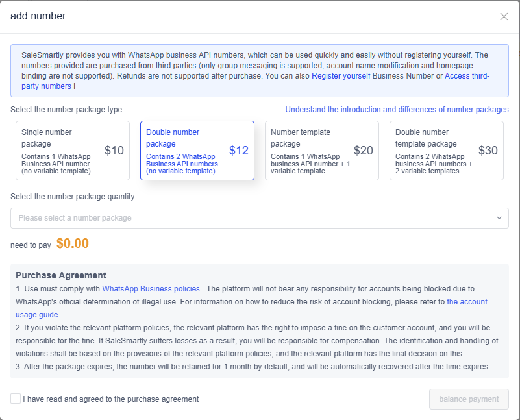Select the Number template package for $20

(321, 150)
